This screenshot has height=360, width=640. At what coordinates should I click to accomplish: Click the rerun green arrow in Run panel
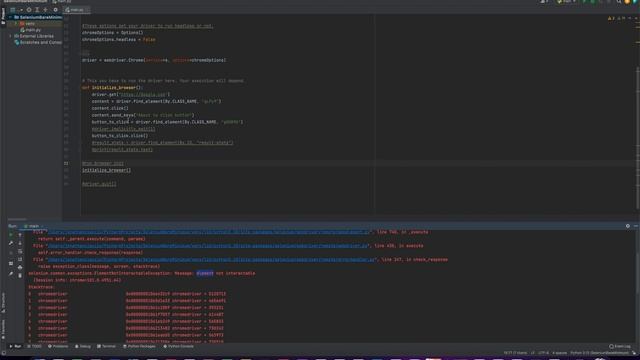point(11,235)
